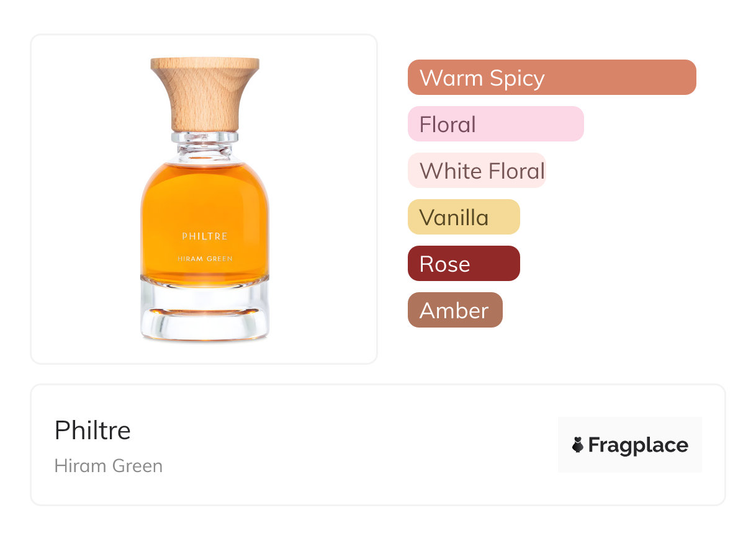Choose the White Floral accord bar

(476, 171)
